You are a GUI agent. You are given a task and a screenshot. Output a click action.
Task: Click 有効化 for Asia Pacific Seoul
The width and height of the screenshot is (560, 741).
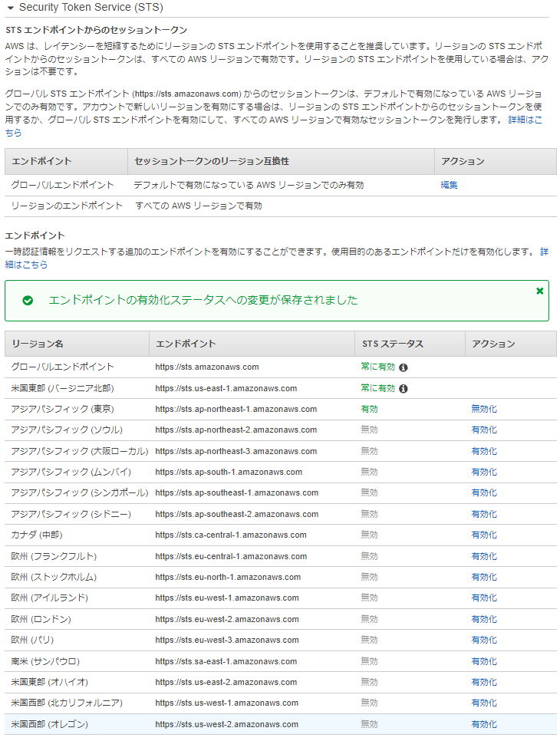(484, 430)
